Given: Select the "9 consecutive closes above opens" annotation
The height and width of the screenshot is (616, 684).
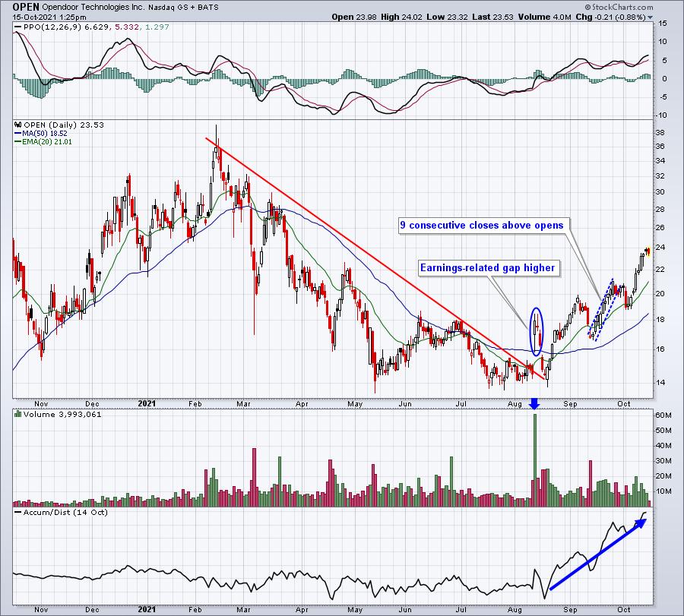Looking at the screenshot, I should 483,226.
